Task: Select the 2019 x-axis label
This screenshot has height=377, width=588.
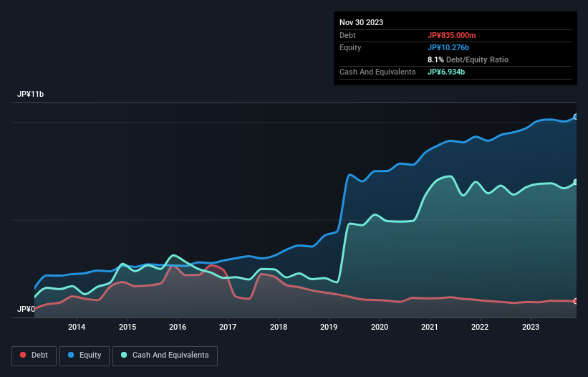Action: [x=329, y=327]
